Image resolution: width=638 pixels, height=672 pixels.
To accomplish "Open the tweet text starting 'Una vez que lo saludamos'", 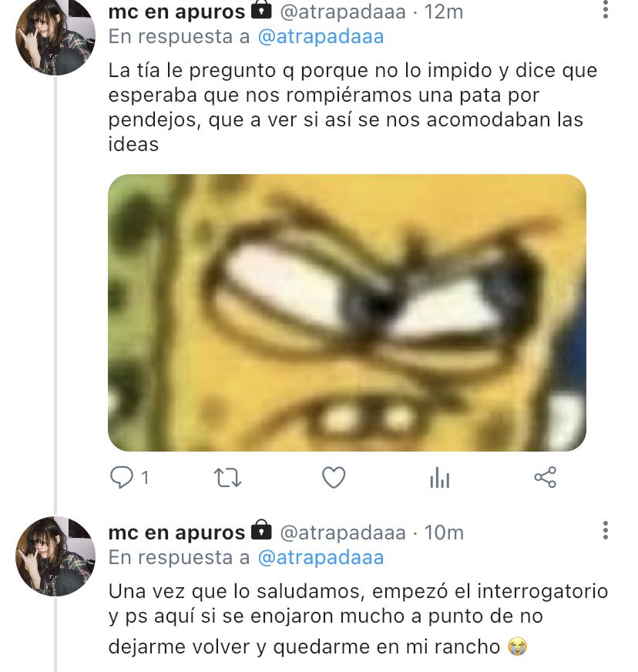I will 358,619.
